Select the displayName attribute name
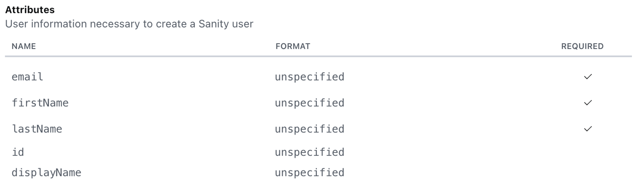The image size is (644, 194). coord(46,173)
